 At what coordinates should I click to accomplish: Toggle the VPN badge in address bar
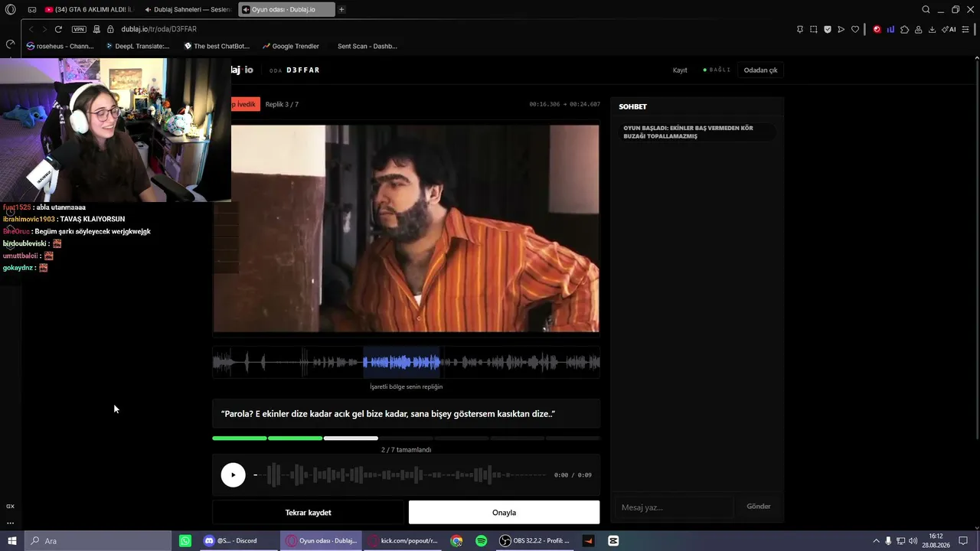pos(79,29)
